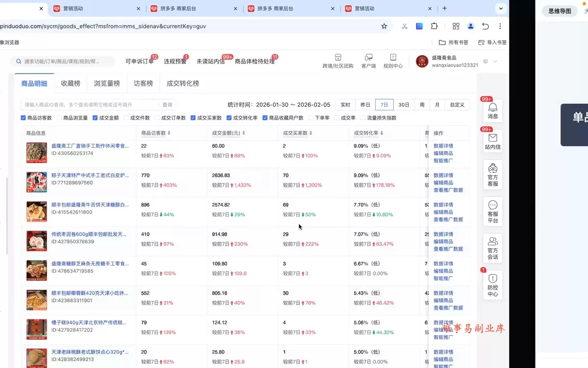
Task: Select the 30日 time range
Action: 404,105
